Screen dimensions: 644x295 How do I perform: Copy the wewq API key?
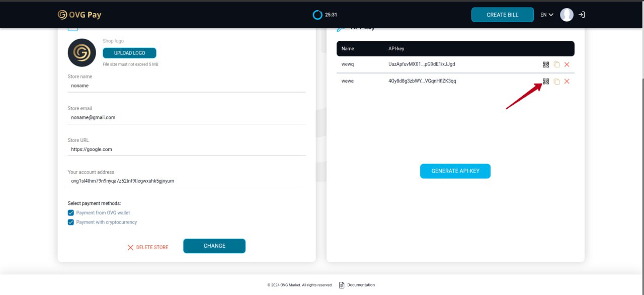(x=556, y=64)
